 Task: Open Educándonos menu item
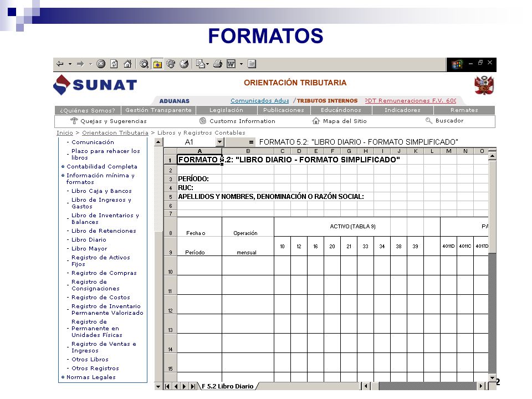coord(341,110)
